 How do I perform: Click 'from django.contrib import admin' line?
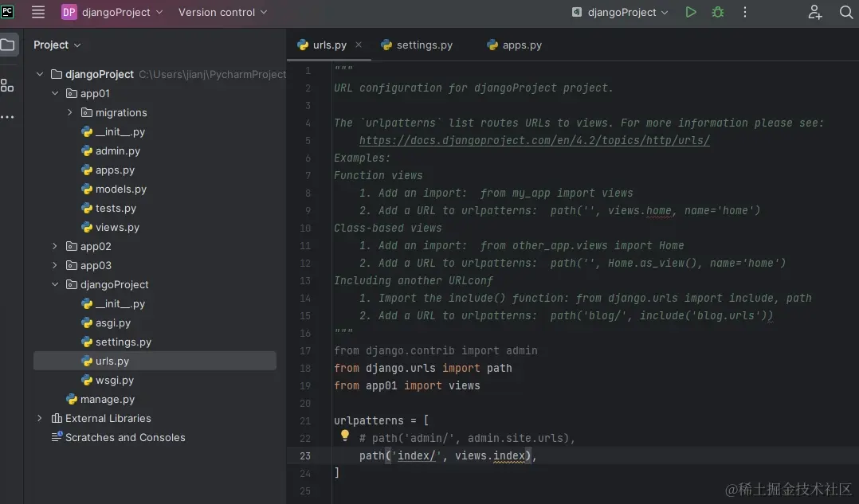click(436, 351)
